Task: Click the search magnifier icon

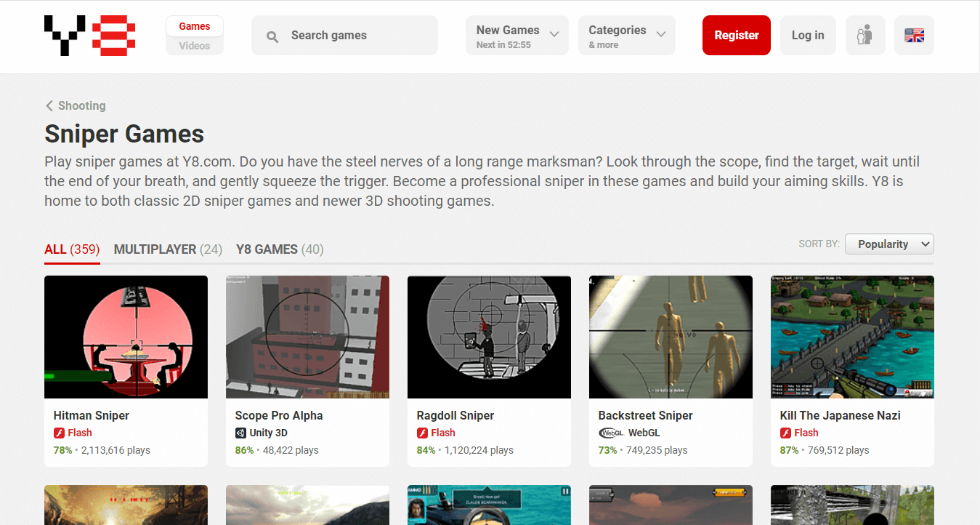Action: click(272, 36)
